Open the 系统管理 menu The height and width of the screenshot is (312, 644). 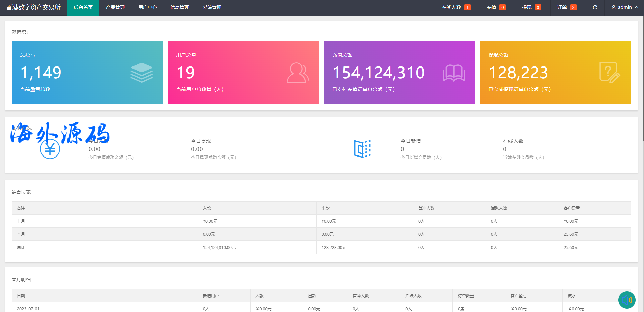click(x=212, y=7)
